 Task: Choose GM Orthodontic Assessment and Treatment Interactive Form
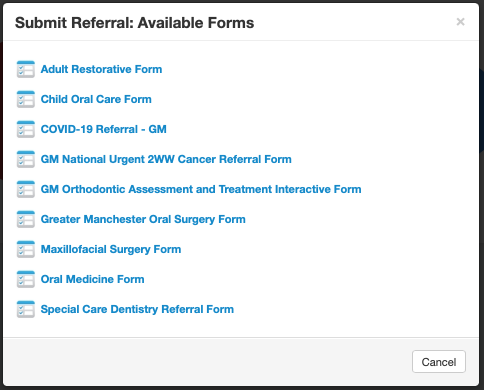(201, 189)
